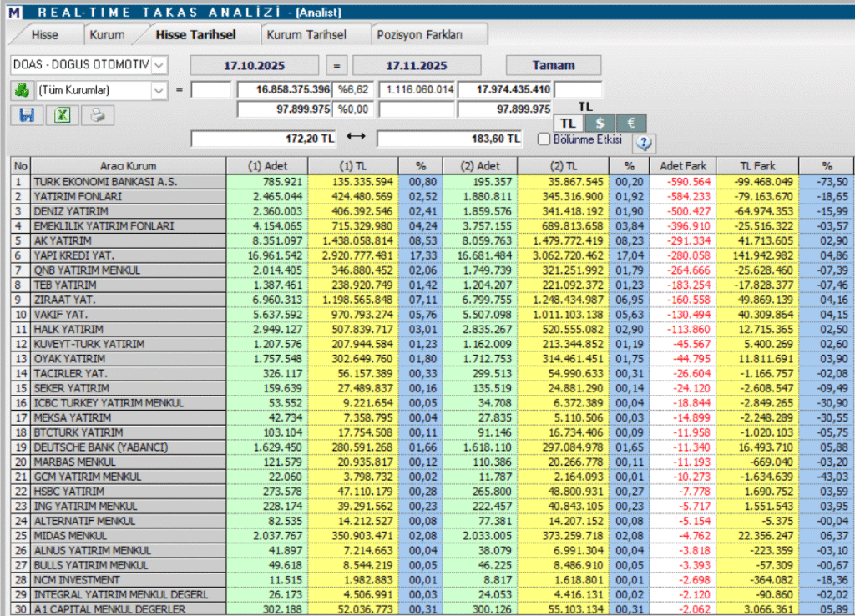Image resolution: width=855 pixels, height=616 pixels.
Task: Select the KUVEYT-TURK YATIRIM row
Action: point(432,343)
